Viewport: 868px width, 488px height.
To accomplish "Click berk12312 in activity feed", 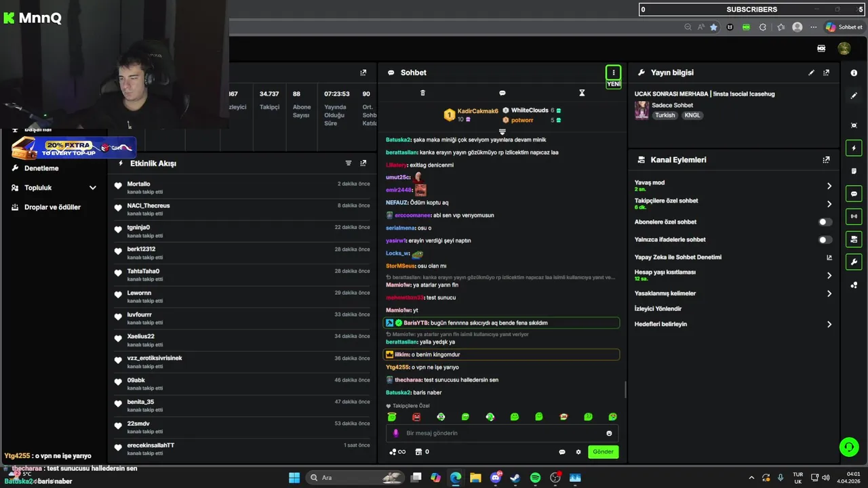I will tap(141, 249).
